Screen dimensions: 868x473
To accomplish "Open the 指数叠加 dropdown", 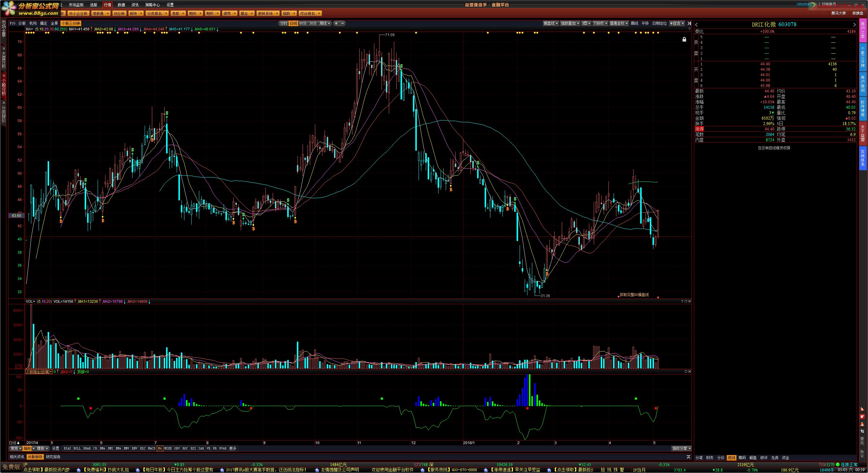I will tap(570, 23).
